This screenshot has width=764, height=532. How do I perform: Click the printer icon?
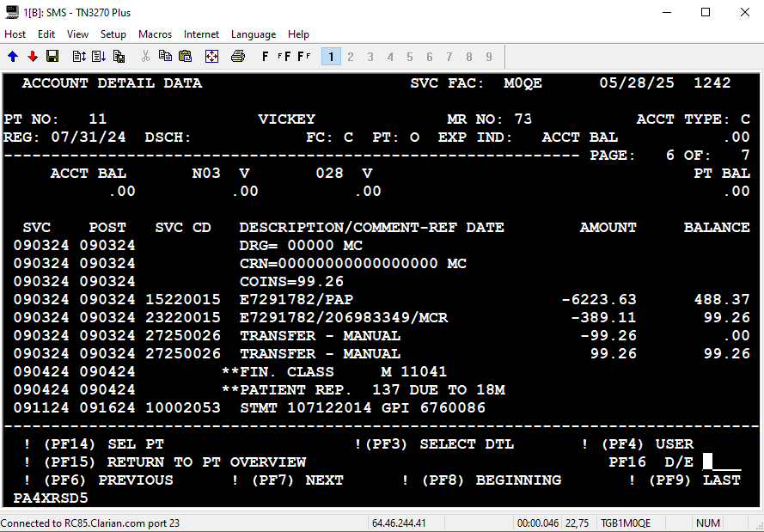coord(238,57)
